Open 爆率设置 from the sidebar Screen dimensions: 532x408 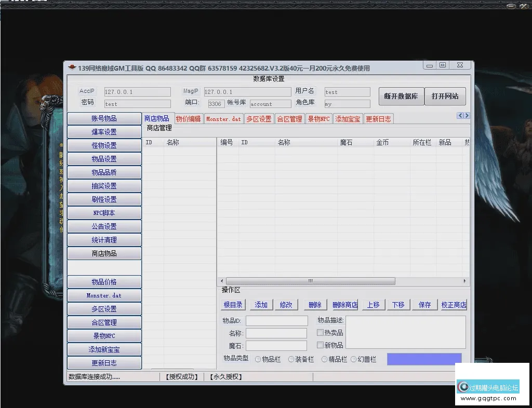[104, 131]
